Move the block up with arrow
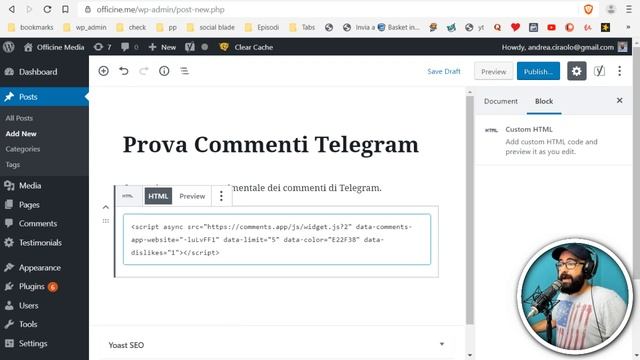Screen dimensions: 640x360 (106, 207)
